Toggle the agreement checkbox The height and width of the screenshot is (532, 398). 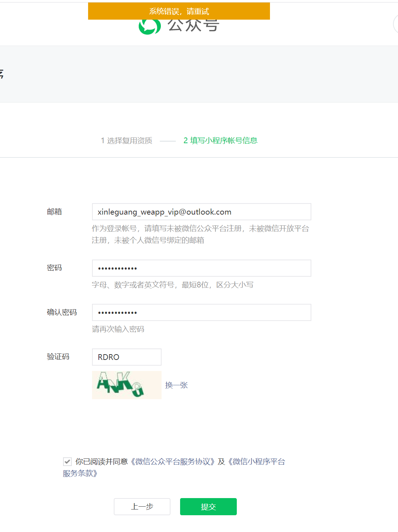click(x=67, y=462)
